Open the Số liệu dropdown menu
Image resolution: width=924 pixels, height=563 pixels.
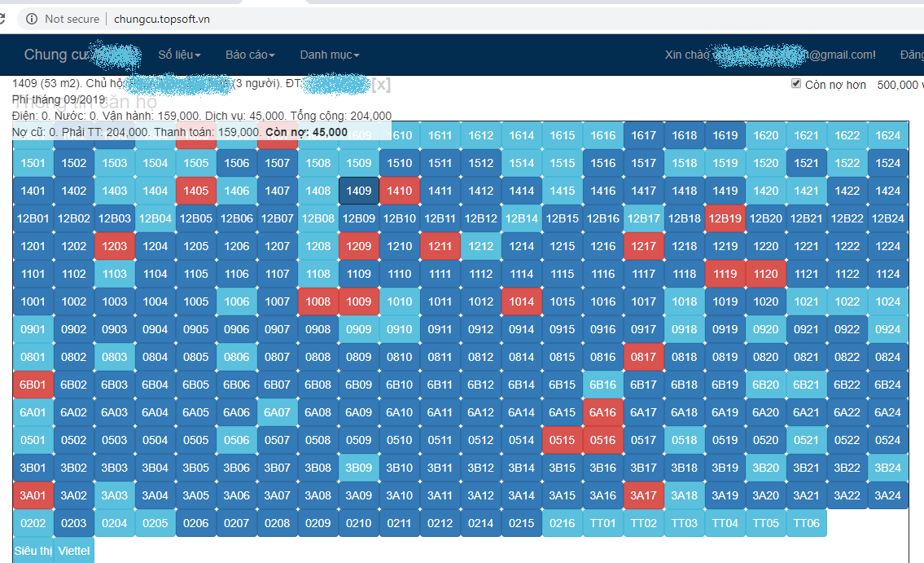tap(179, 55)
